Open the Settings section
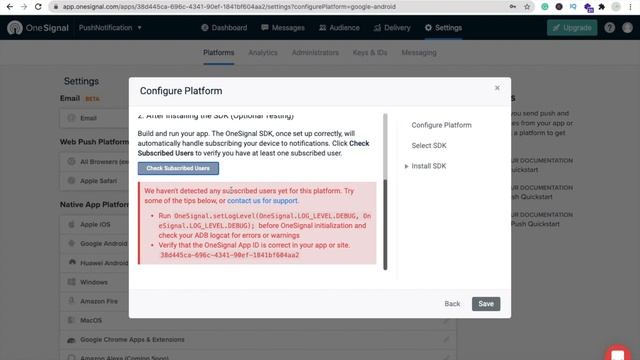The height and width of the screenshot is (360, 640). (443, 28)
